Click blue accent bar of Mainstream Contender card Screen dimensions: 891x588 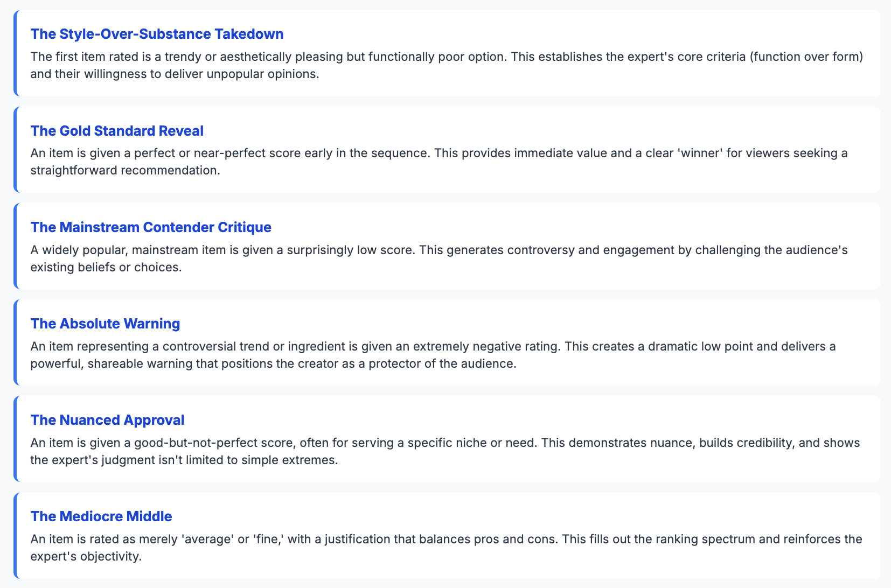(15, 246)
